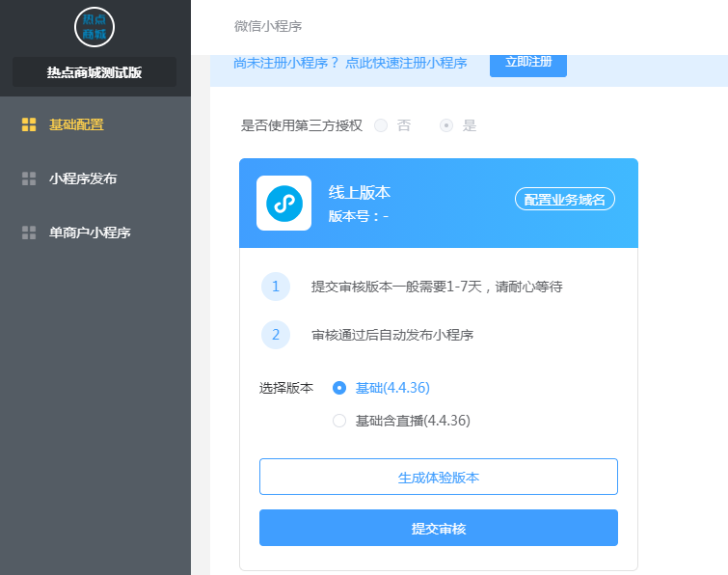728x575 pixels.
Task: Select the 是 radio for third-party authorization
Action: pyautogui.click(x=446, y=125)
